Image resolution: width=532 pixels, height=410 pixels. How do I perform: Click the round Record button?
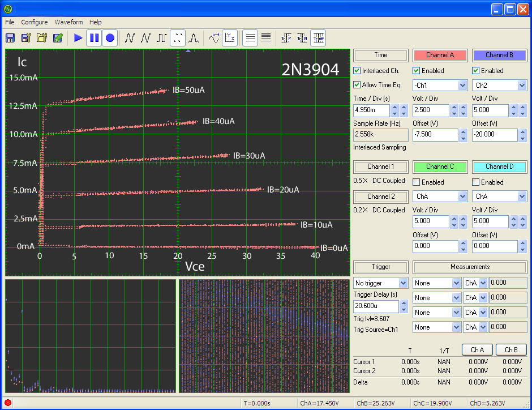tap(110, 38)
